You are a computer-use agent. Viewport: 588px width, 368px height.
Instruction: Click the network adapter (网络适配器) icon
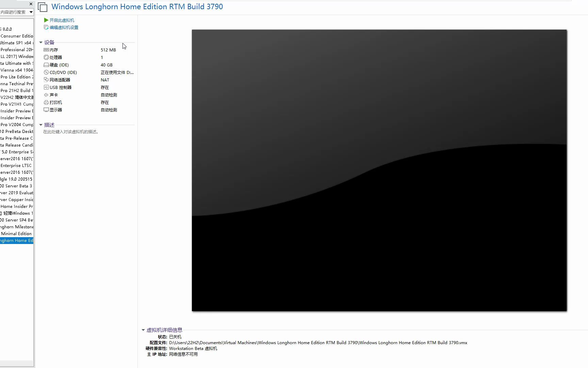click(46, 80)
